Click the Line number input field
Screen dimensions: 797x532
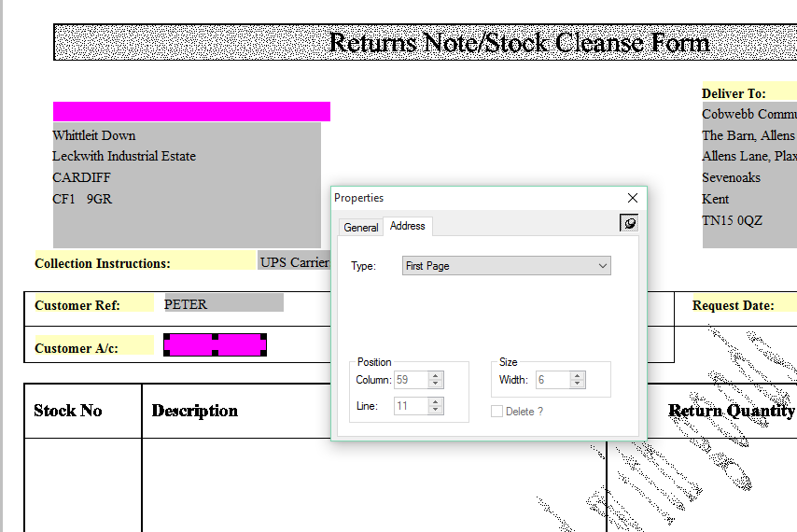[x=411, y=406]
